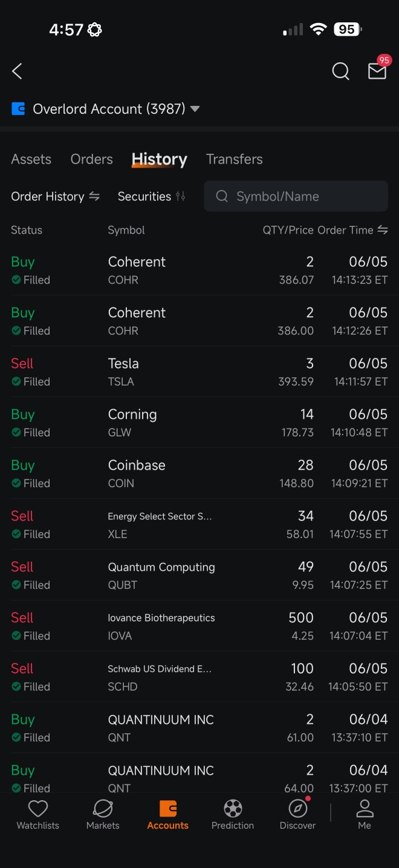The height and width of the screenshot is (868, 399).
Task: Toggle Order Time sort arrows
Action: point(382,230)
